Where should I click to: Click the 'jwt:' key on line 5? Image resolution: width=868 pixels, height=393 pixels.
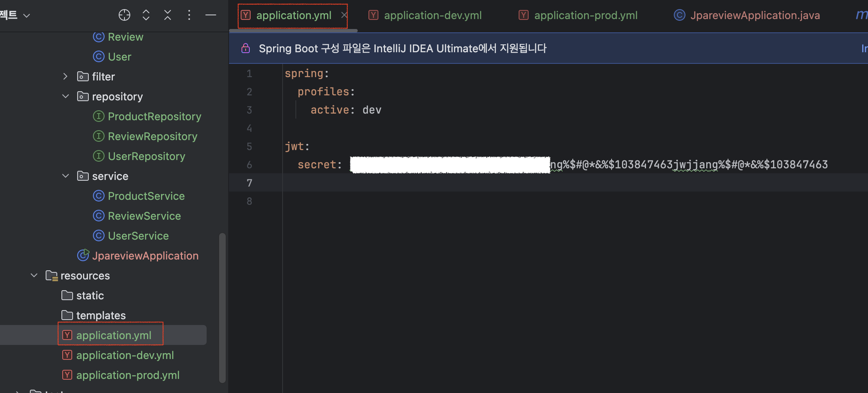297,146
